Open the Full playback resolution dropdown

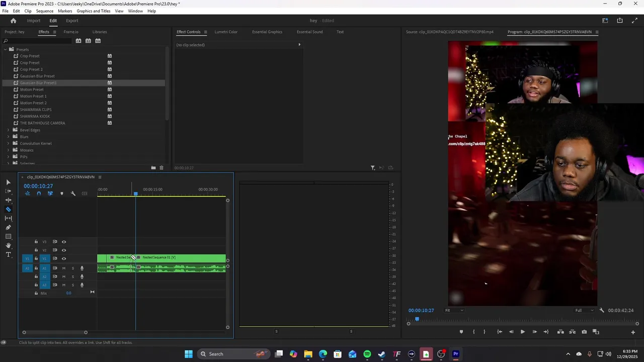point(585,310)
